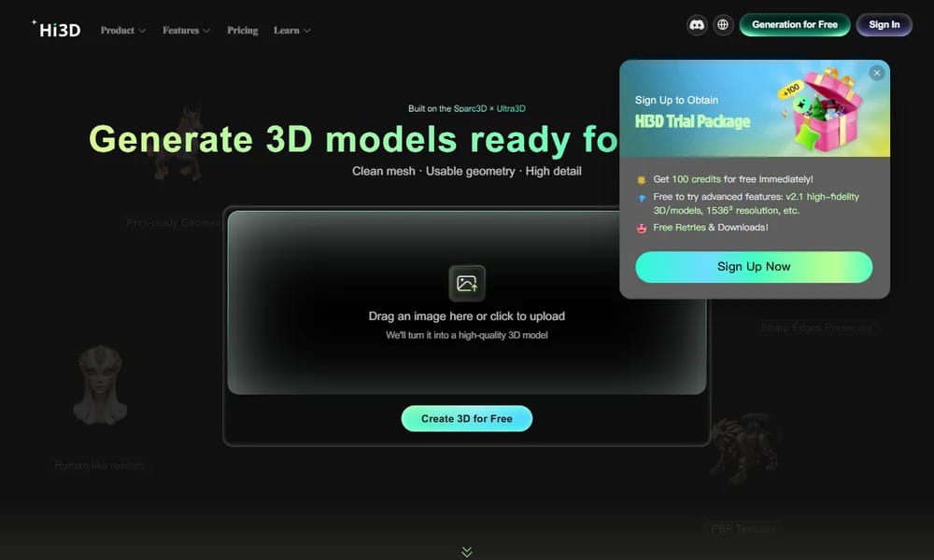Click the 'H3D Trial Package' heading
The width and height of the screenshot is (934, 560).
pyautogui.click(x=692, y=121)
